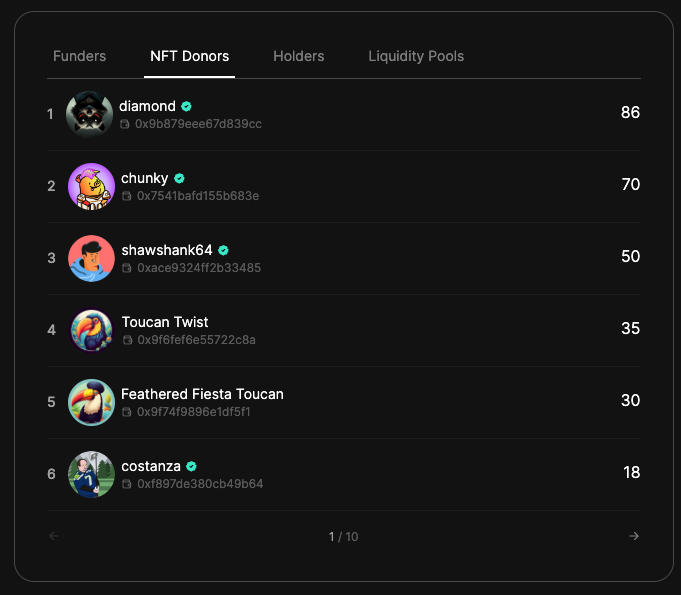Go to previous page arrow
Viewport: 681px width, 595px height.
click(x=54, y=536)
